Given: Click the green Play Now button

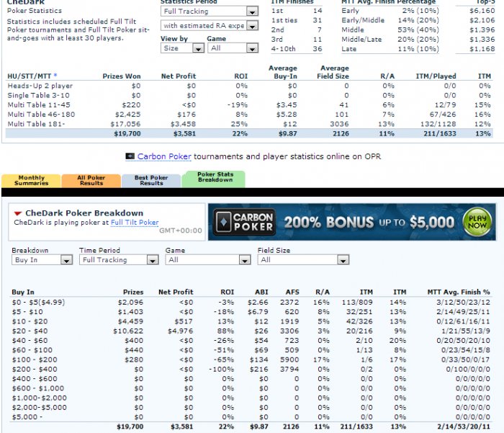Looking at the screenshot, I should 477,222.
